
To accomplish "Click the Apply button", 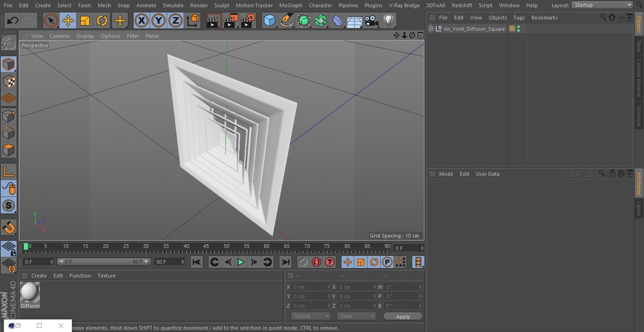I will (x=403, y=317).
